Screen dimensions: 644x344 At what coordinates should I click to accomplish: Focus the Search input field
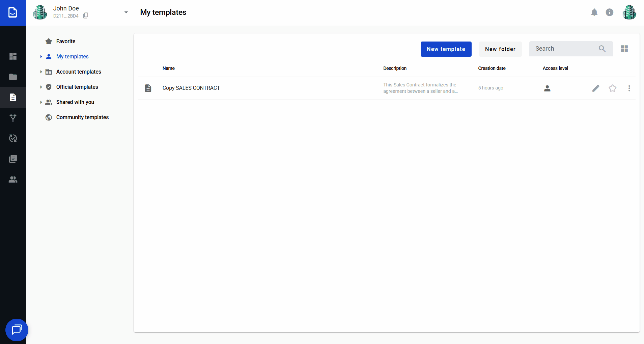tap(565, 49)
